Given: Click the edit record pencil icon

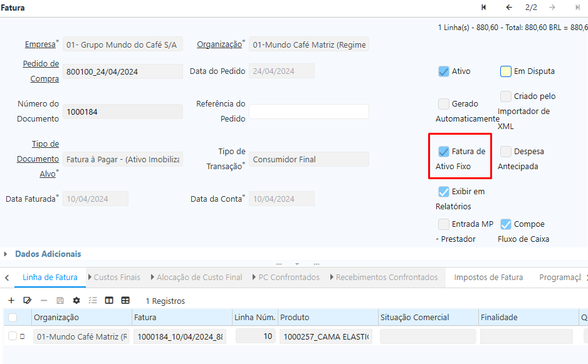Looking at the screenshot, I should [x=28, y=301].
